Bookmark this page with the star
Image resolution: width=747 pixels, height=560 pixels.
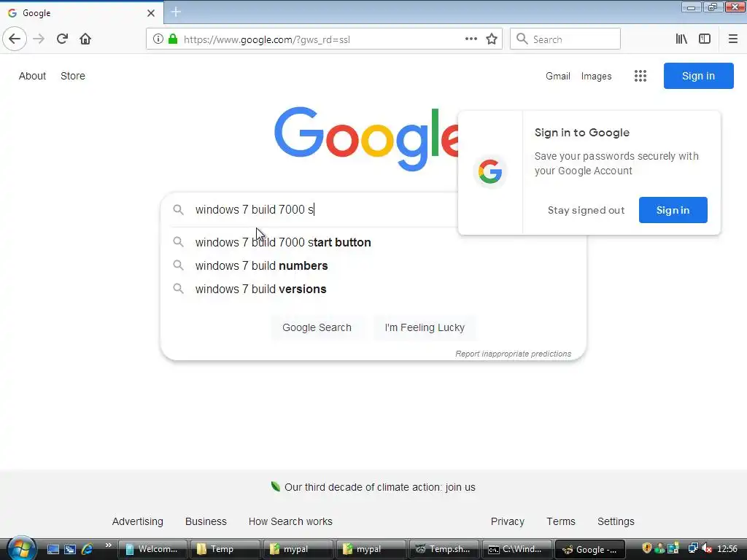[x=492, y=39]
